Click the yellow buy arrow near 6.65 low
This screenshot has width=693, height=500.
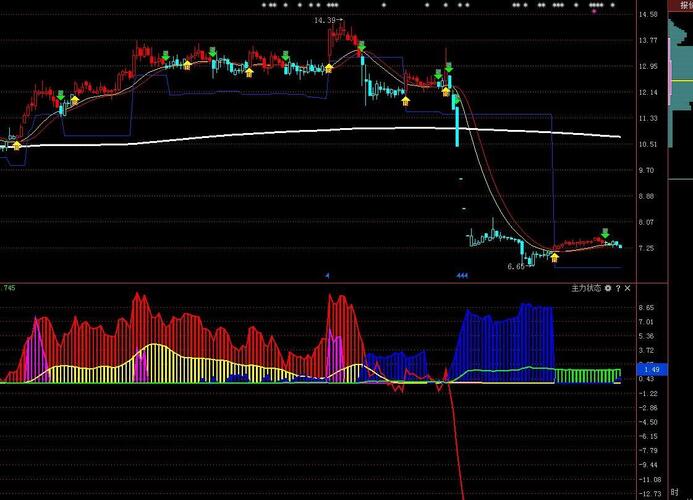555,257
